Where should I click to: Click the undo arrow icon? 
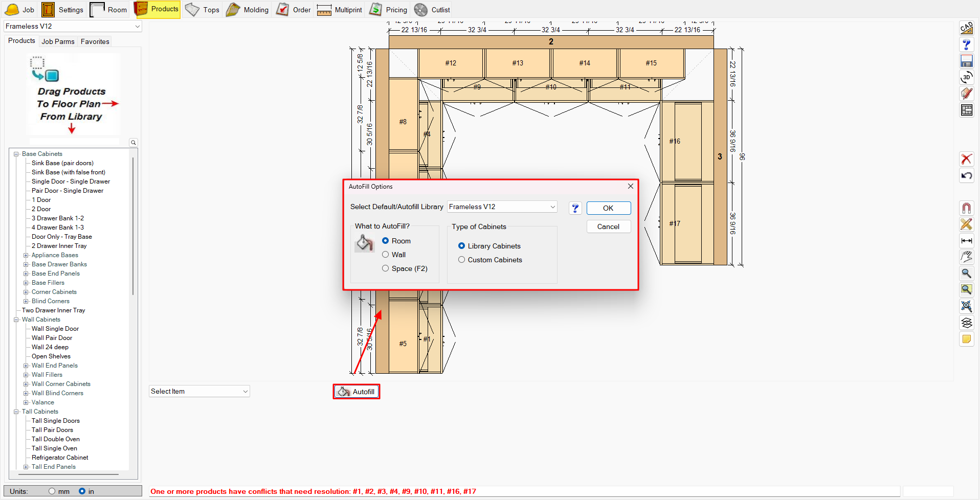pyautogui.click(x=966, y=176)
